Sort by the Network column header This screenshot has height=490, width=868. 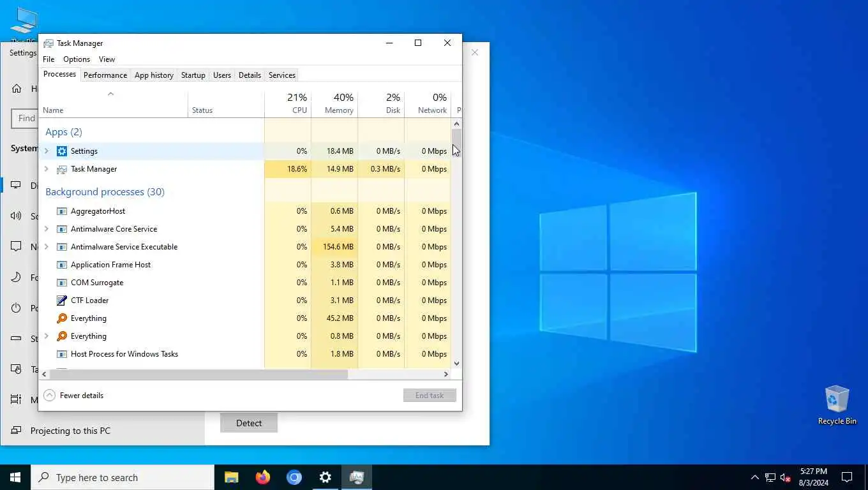[x=428, y=104]
